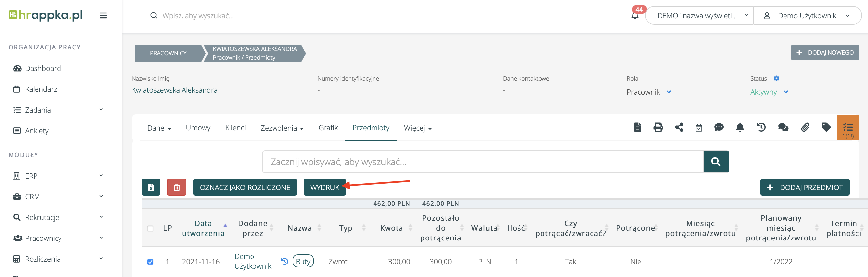Screen dimensions: 868x277
Task: Toggle the hamburger sidebar menu
Action: 103,15
